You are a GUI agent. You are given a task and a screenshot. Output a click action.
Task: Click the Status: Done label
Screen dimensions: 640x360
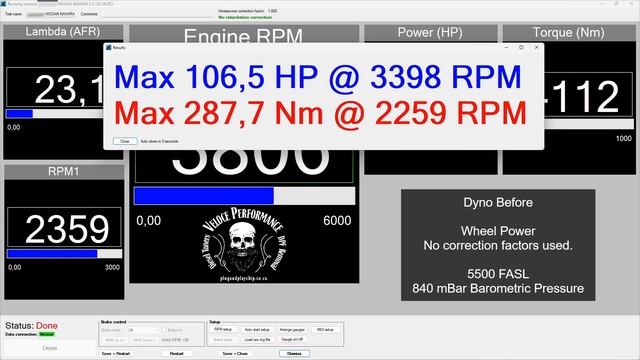click(31, 326)
